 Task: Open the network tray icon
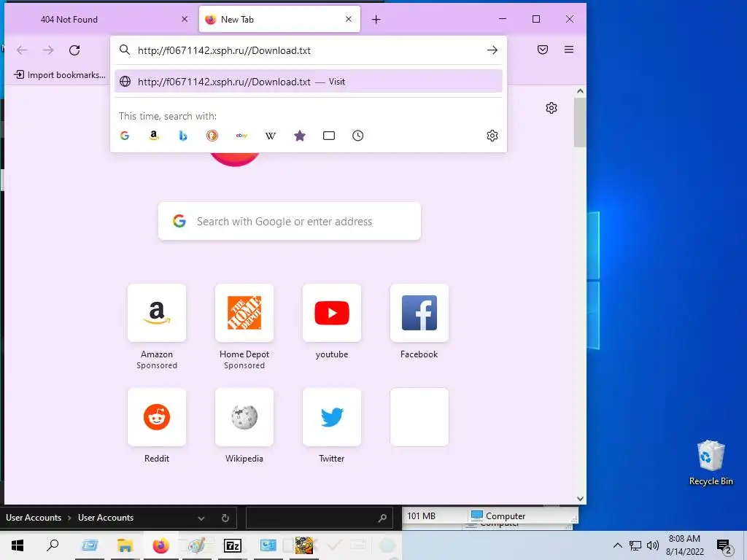click(x=635, y=545)
